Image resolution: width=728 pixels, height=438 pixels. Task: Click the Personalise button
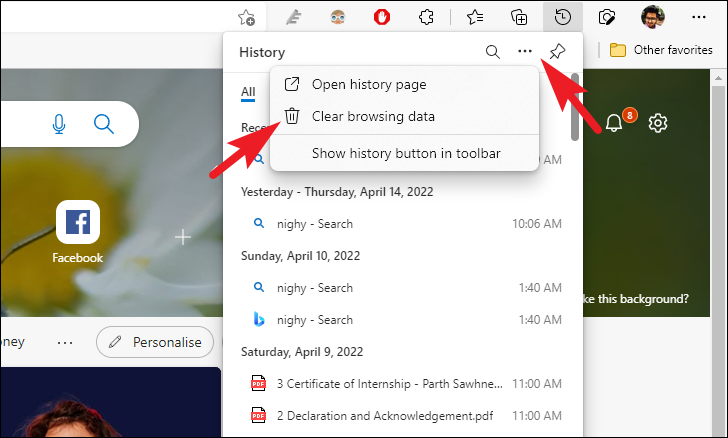click(x=155, y=342)
